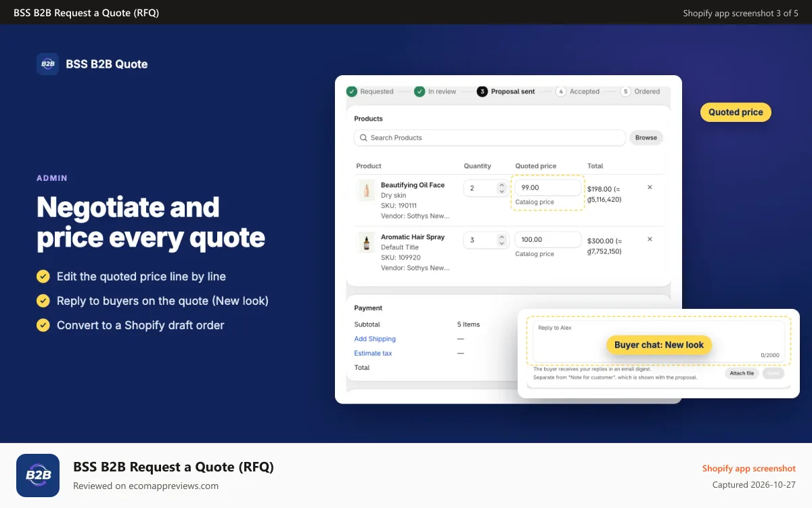Click the Quoted price yellow label

tap(736, 112)
